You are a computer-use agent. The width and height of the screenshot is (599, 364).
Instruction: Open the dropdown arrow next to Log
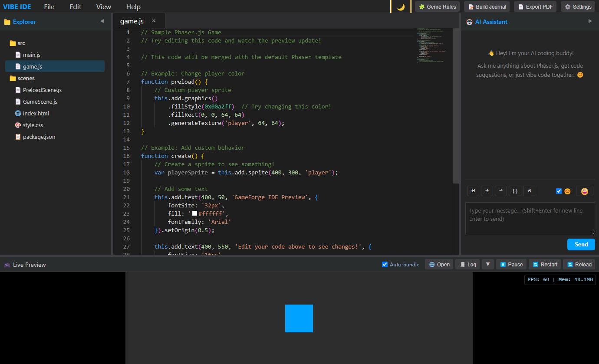click(487, 264)
